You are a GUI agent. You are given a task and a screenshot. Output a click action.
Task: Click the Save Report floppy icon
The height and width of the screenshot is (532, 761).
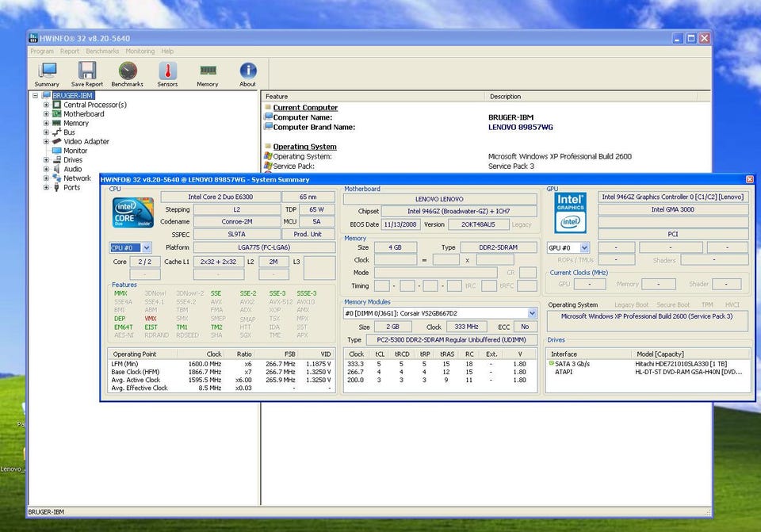point(87,71)
